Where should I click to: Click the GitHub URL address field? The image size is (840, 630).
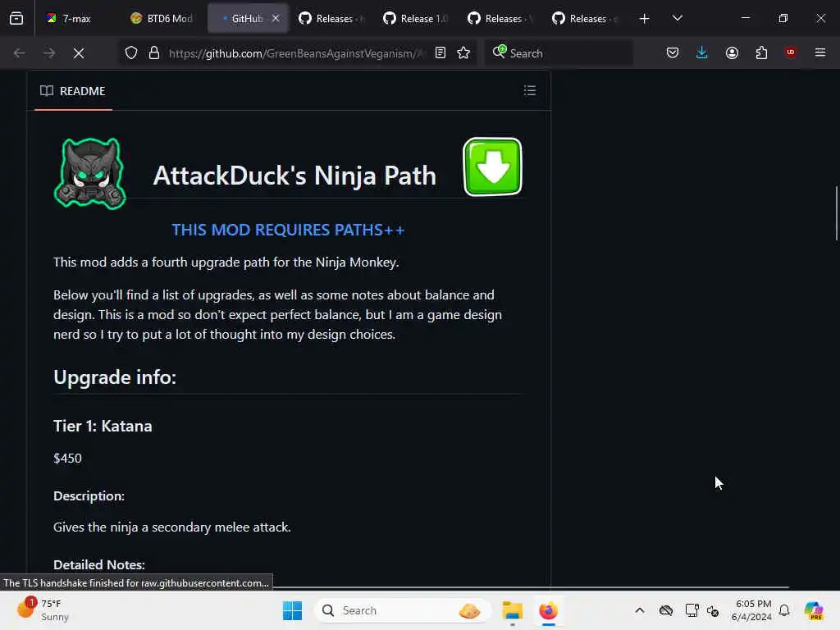click(295, 53)
